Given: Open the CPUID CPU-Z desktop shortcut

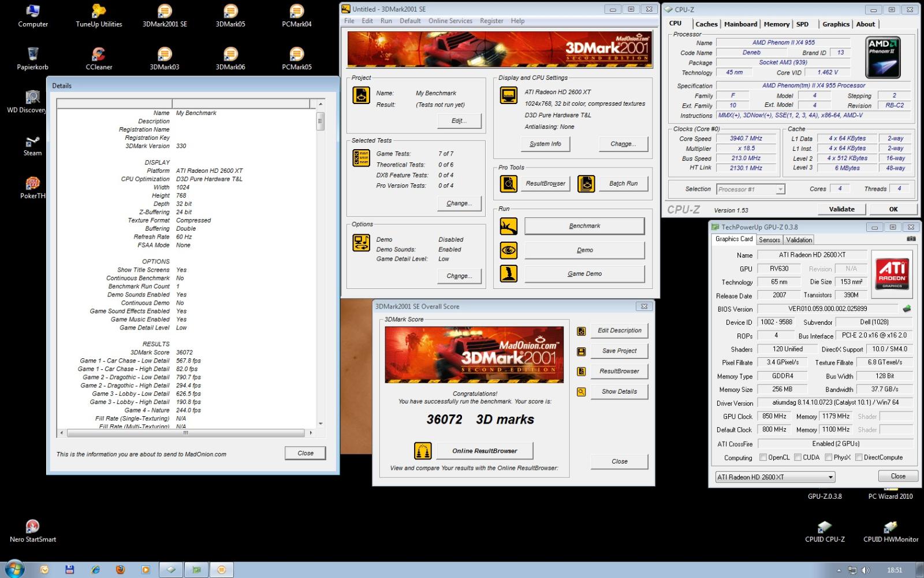Looking at the screenshot, I should pyautogui.click(x=825, y=531).
